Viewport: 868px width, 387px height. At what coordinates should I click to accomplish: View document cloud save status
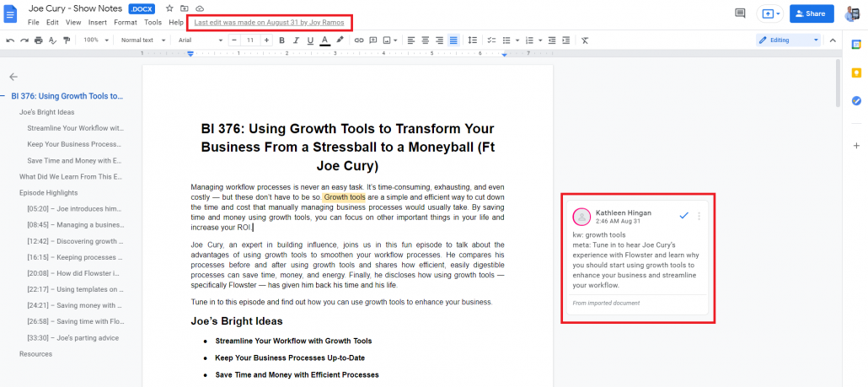pos(200,9)
